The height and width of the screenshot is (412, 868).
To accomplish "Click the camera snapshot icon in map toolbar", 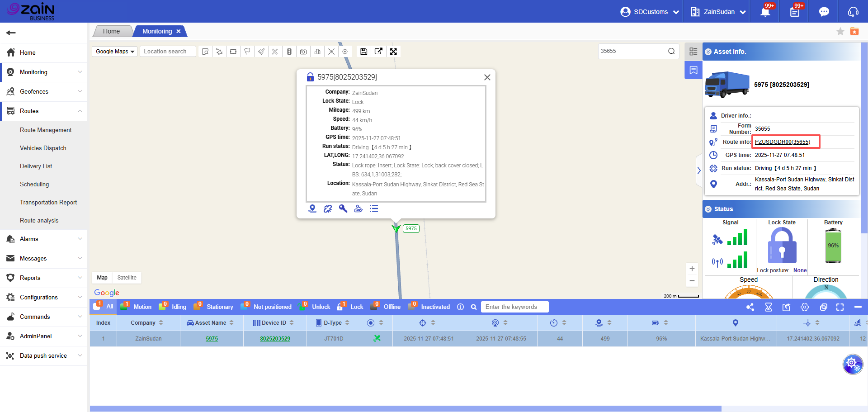I will click(x=303, y=52).
